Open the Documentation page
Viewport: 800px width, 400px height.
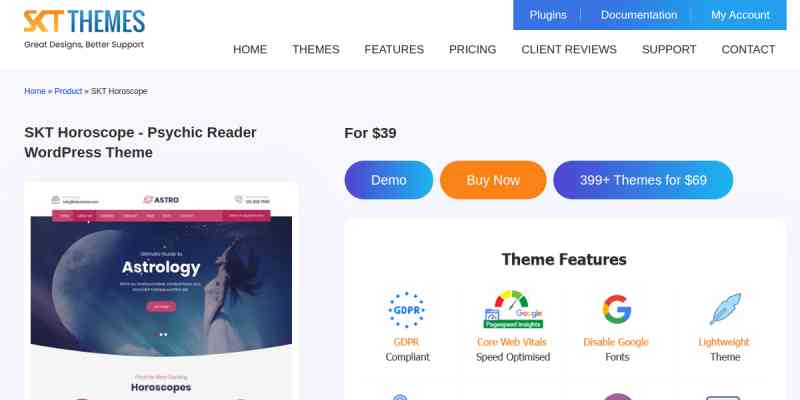coord(639,15)
